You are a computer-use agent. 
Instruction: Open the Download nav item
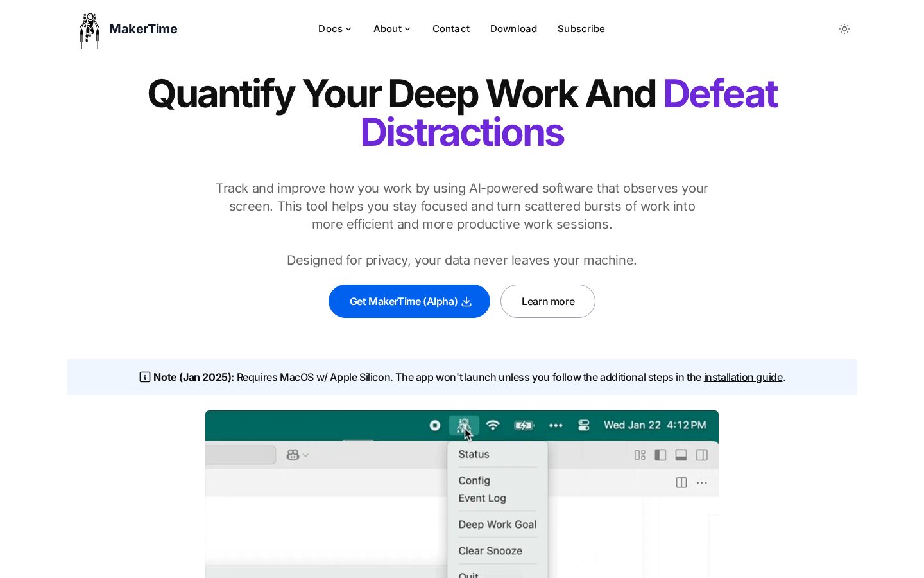click(513, 29)
